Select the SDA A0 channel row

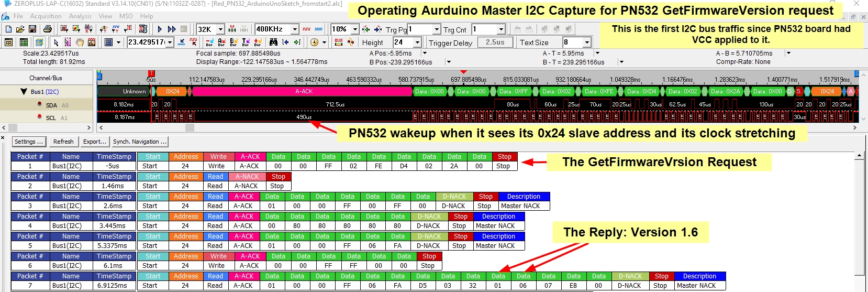click(x=47, y=105)
